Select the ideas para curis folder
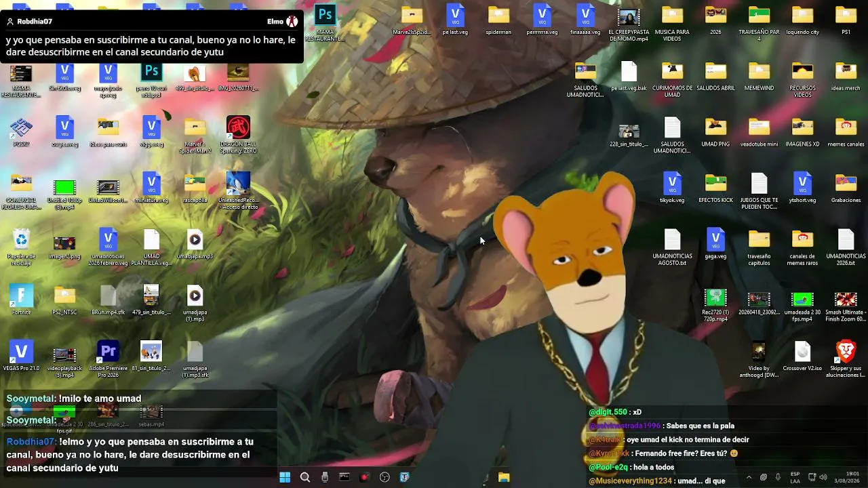Image resolution: width=868 pixels, height=488 pixels. click(108, 132)
